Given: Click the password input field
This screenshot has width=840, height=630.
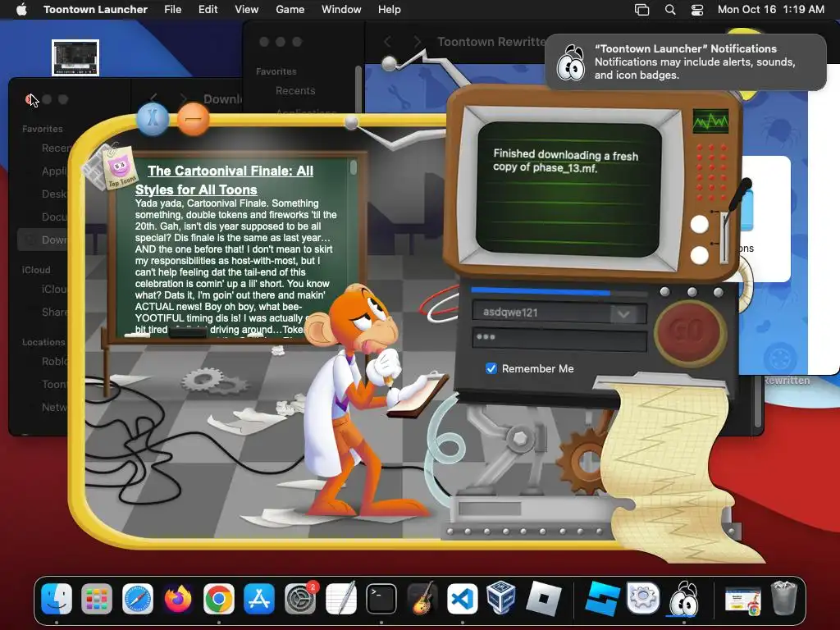Looking at the screenshot, I should 559,339.
